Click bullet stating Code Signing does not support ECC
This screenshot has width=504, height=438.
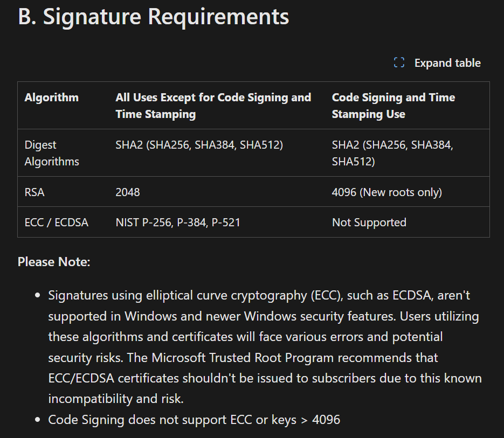pyautogui.click(x=194, y=420)
